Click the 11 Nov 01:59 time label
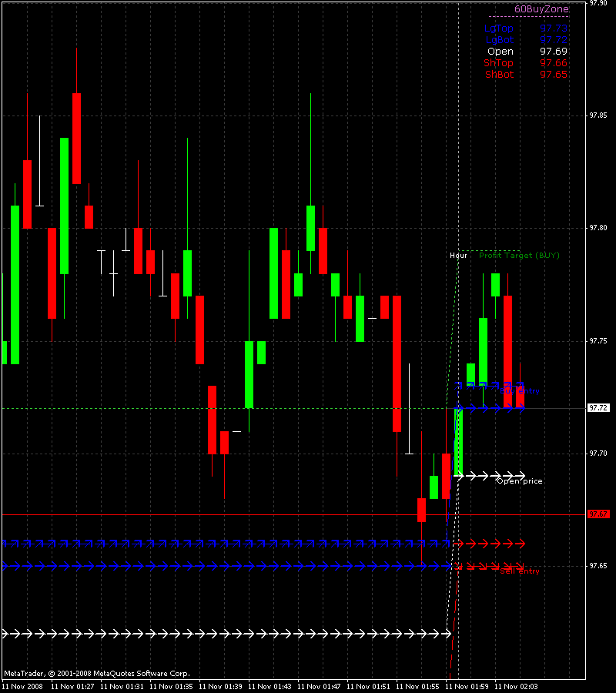This screenshot has width=616, height=693. click(466, 686)
